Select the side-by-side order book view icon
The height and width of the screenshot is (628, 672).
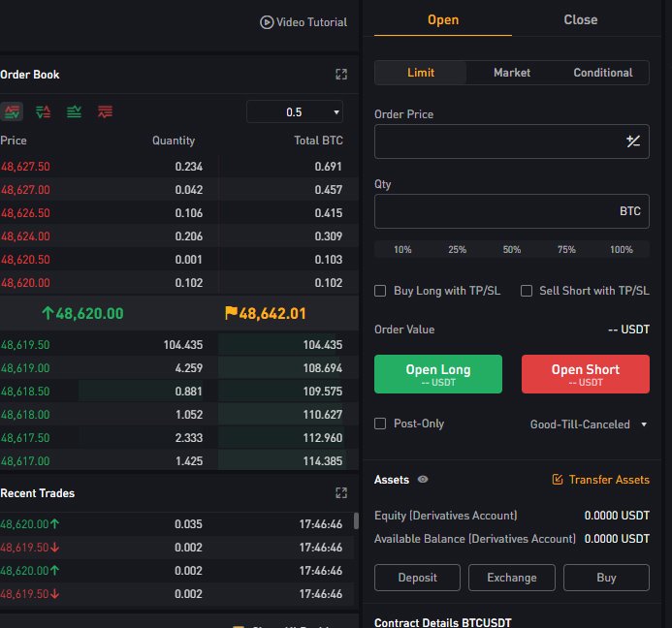43,111
